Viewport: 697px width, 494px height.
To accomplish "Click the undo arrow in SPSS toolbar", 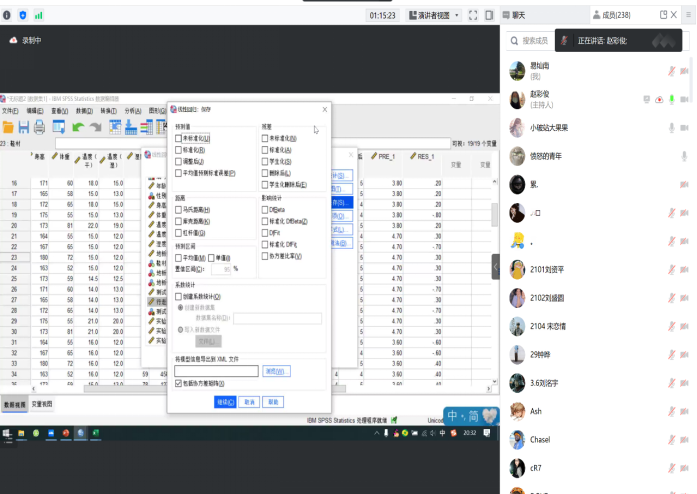I will (76, 127).
